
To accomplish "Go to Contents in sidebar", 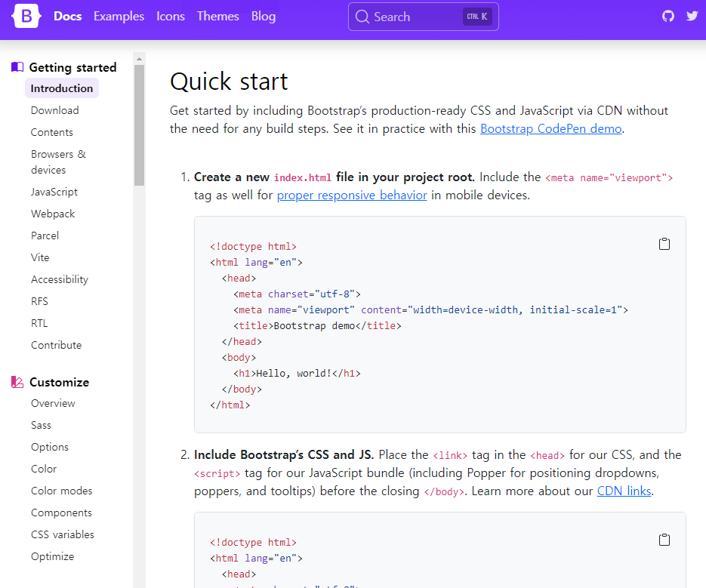I will click(52, 132).
